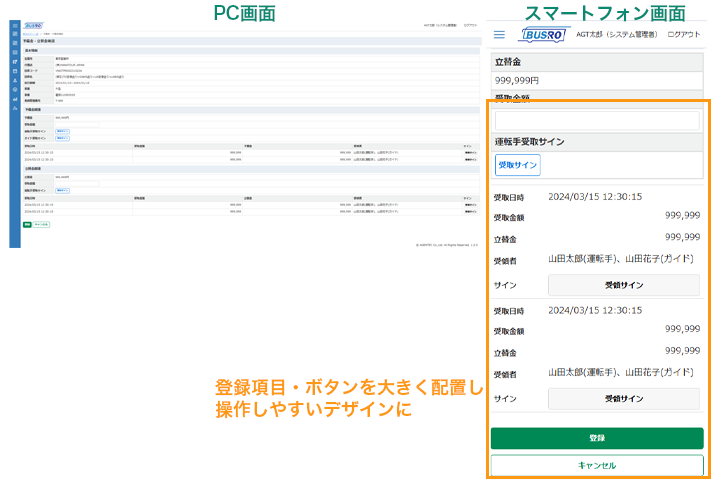
Task: Click the 立替金 section header on smartphone
Action: pos(597,62)
